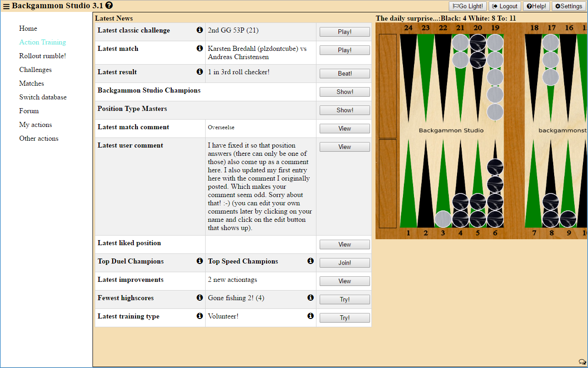This screenshot has width=588, height=368.
Task: Show Backgammon Studio Champions
Action: pyautogui.click(x=344, y=92)
